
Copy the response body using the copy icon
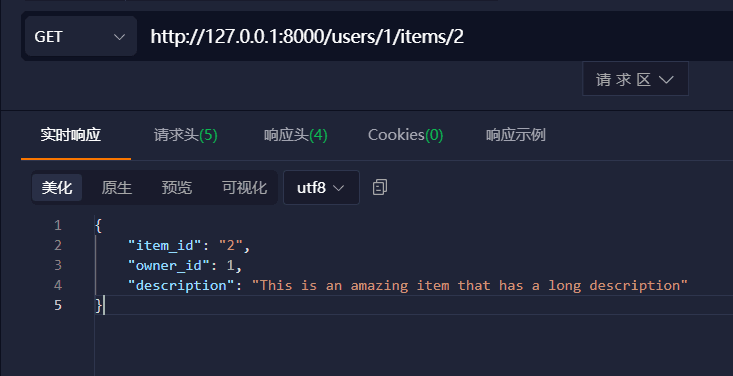[380, 187]
